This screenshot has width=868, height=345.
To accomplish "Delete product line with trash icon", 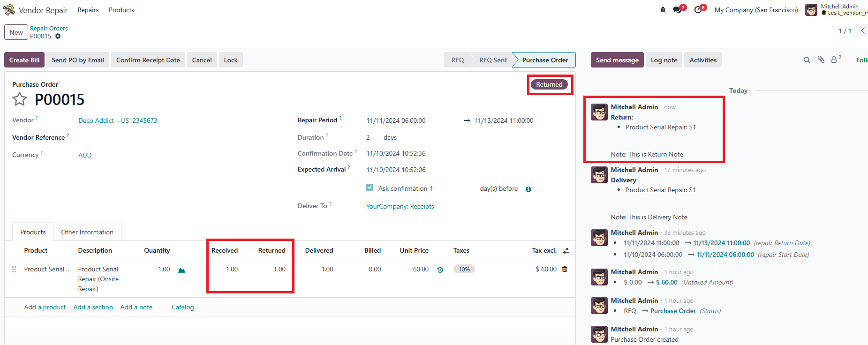I will [565, 269].
